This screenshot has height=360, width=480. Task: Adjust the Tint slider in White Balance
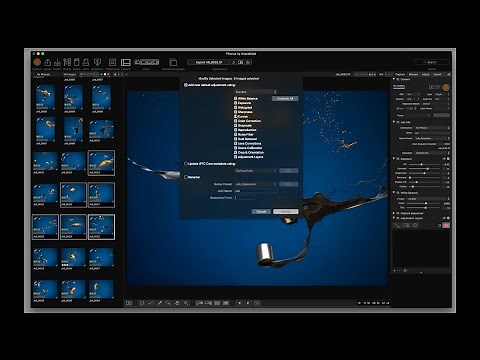coord(425,208)
